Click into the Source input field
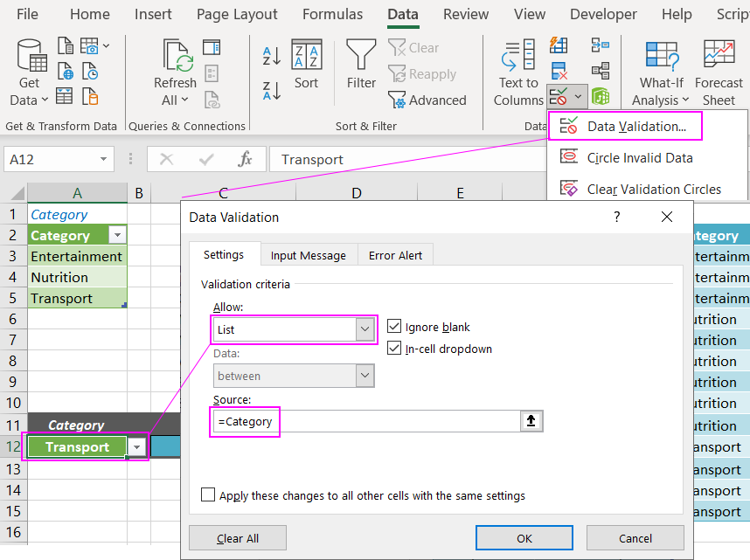This screenshot has width=750, height=560. pyautogui.click(x=365, y=421)
